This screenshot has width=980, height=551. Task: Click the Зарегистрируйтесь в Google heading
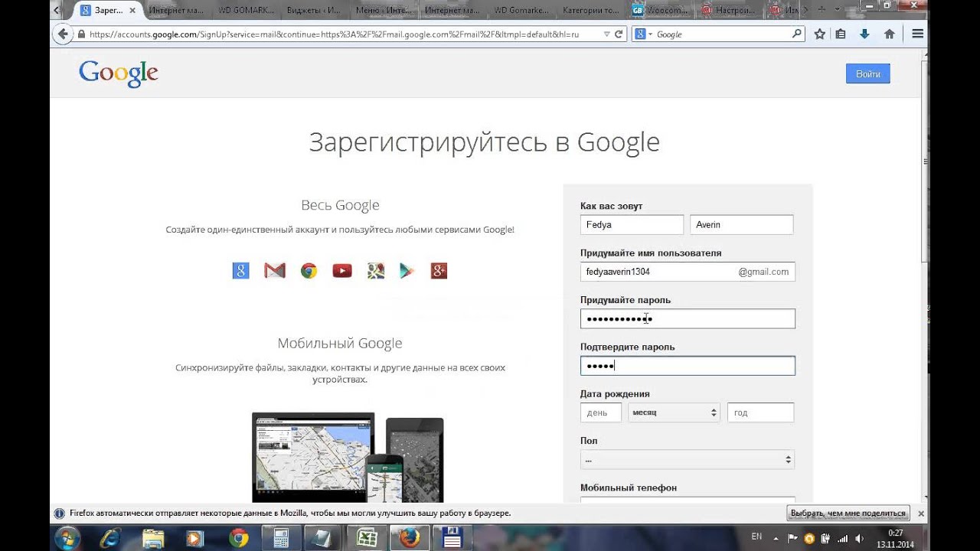point(484,142)
